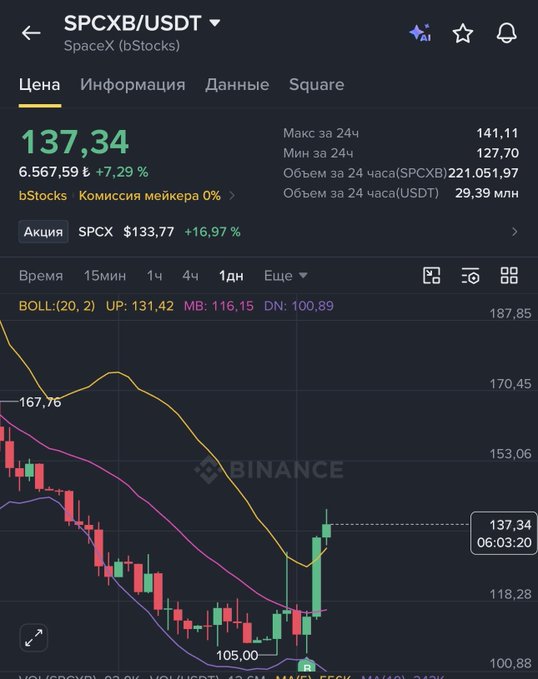538x679 pixels.
Task: Switch to the Информация tab
Action: (x=133, y=84)
